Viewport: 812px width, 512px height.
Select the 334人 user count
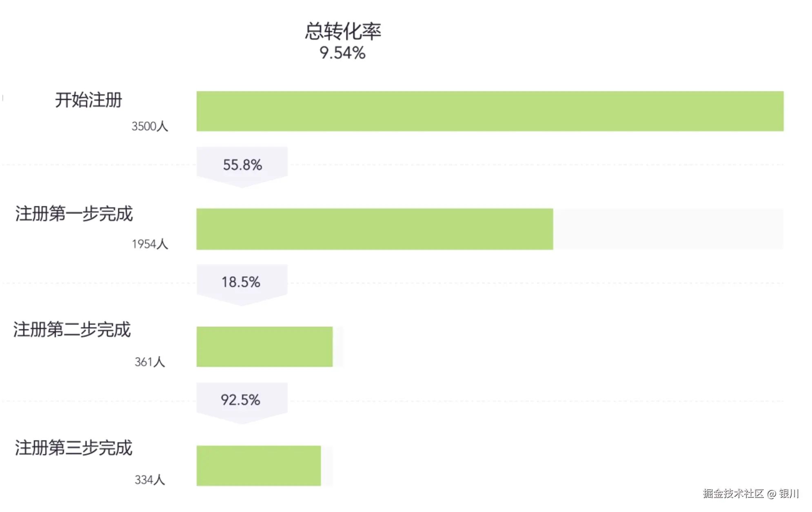[150, 480]
